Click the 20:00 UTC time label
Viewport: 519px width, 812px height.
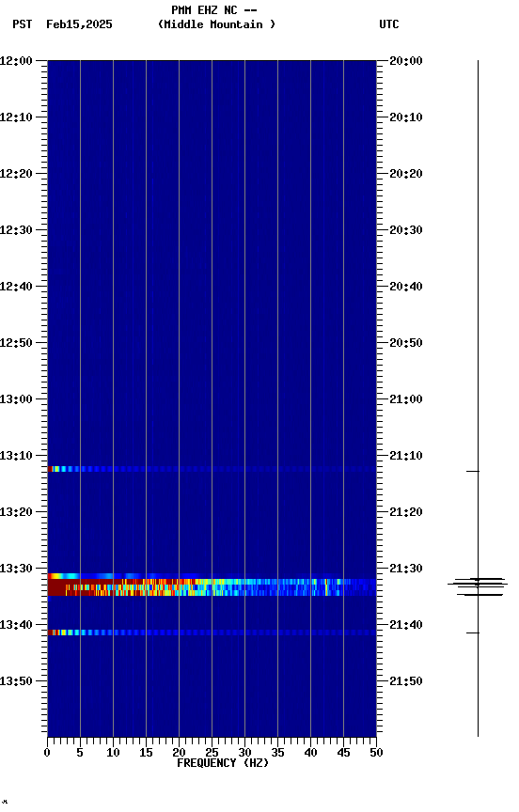tap(406, 61)
